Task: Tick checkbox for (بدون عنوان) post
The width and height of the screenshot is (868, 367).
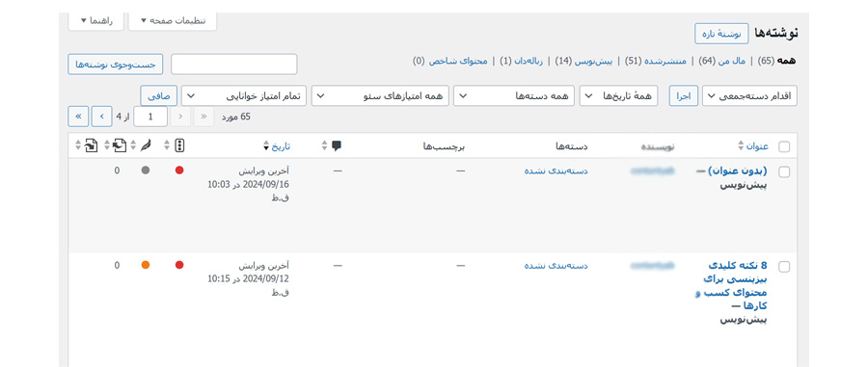Action: [x=784, y=171]
